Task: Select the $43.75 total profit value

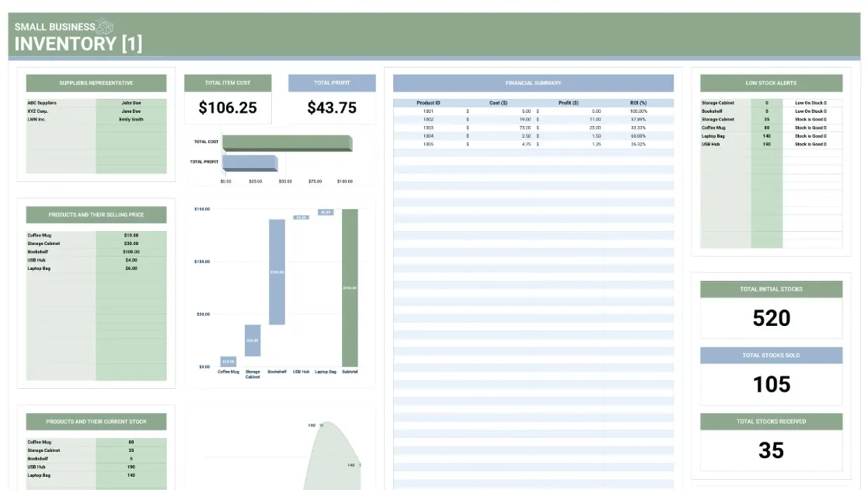Action: [332, 107]
